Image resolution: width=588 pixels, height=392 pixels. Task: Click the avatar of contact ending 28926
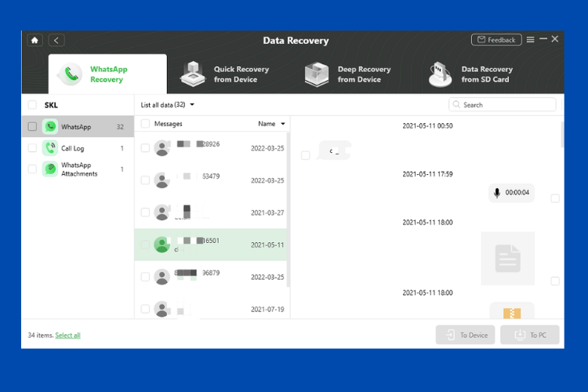coord(162,148)
